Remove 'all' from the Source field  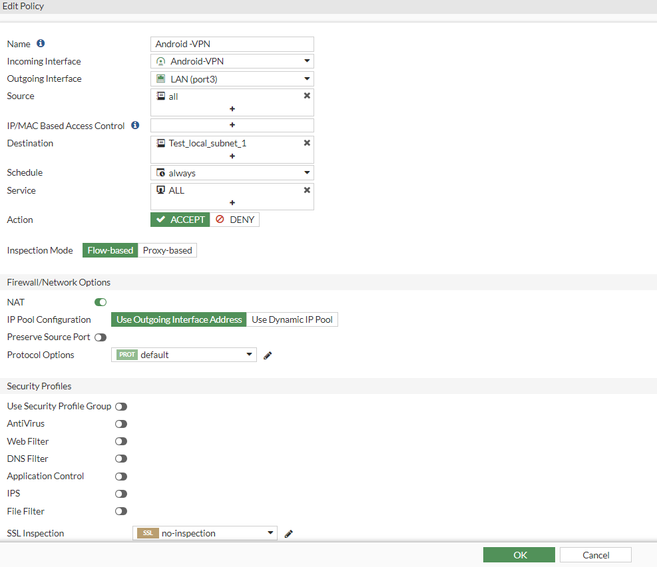307,96
